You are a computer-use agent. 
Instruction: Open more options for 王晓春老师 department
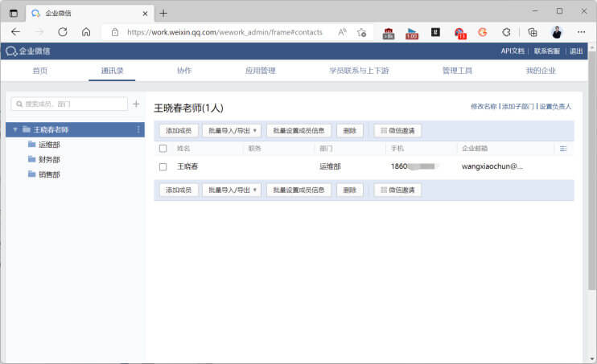point(138,129)
